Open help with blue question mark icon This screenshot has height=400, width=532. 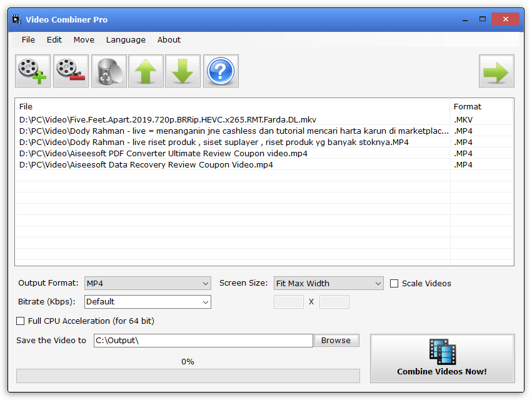[x=220, y=71]
